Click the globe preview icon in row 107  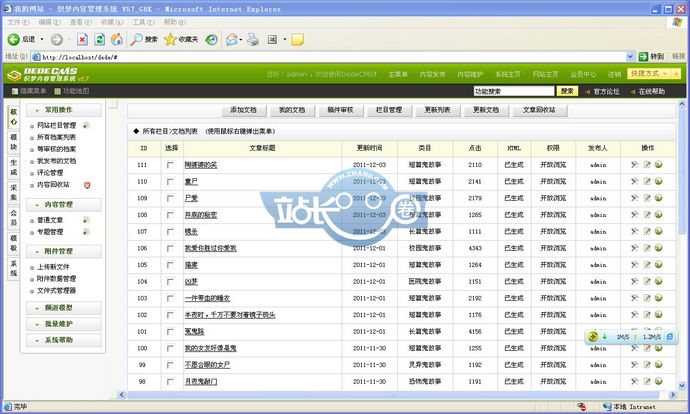coord(659,231)
